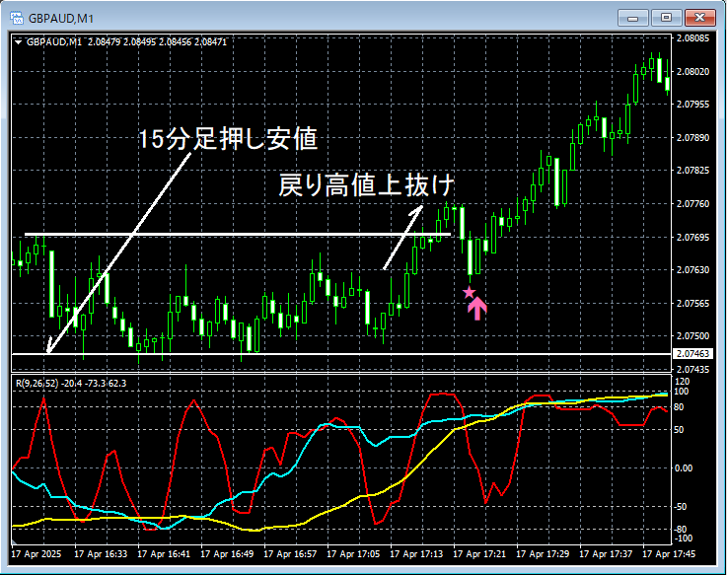Image resolution: width=728 pixels, height=575 pixels.
Task: Click the chart shift triangle at the indicator's corner
Action: click(15, 541)
